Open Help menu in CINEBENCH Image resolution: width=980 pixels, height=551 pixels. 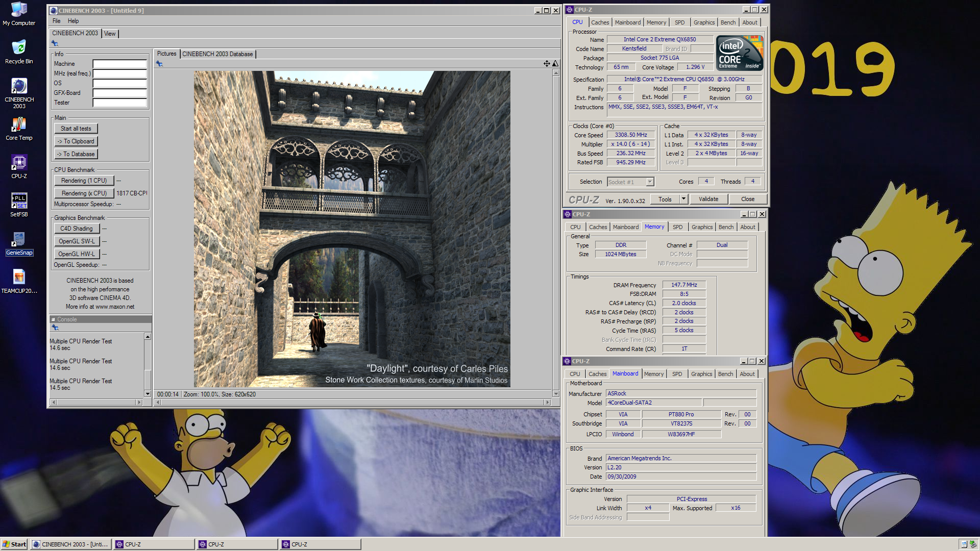[x=73, y=21]
